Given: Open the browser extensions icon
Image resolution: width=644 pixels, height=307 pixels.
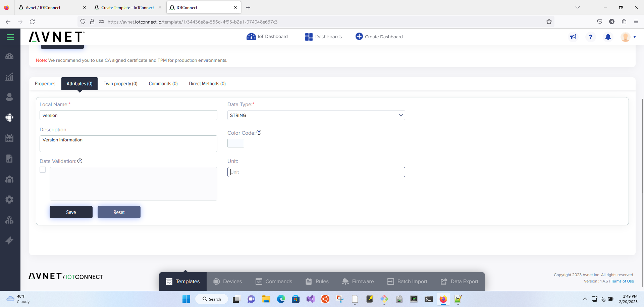Looking at the screenshot, I should tap(624, 21).
